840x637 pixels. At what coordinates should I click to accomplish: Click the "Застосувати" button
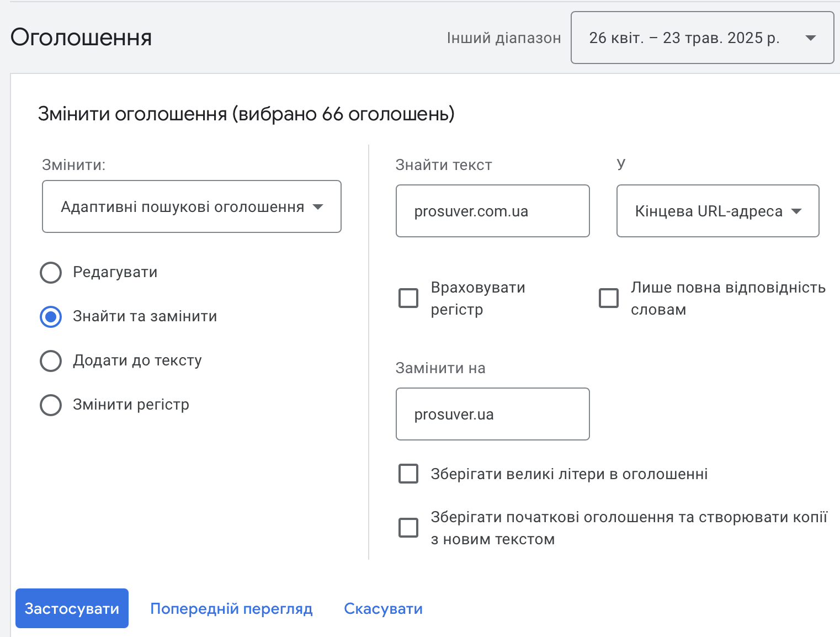pos(72,608)
